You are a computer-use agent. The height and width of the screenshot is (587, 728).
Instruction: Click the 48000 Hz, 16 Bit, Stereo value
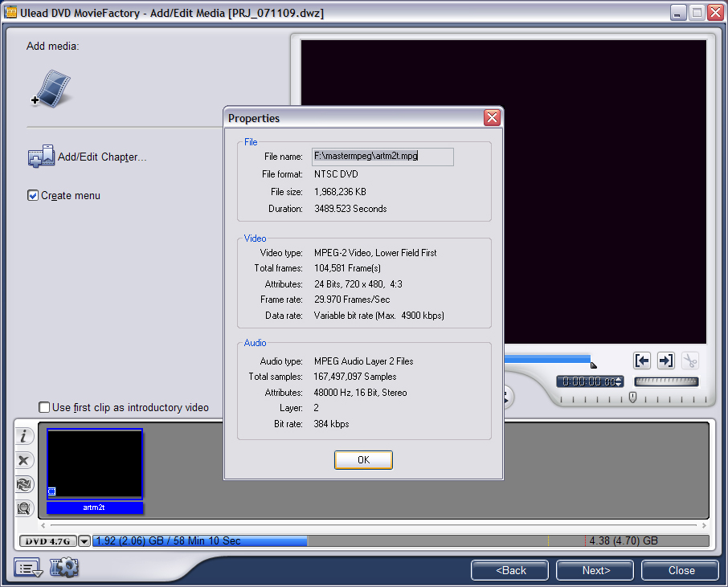tap(360, 393)
